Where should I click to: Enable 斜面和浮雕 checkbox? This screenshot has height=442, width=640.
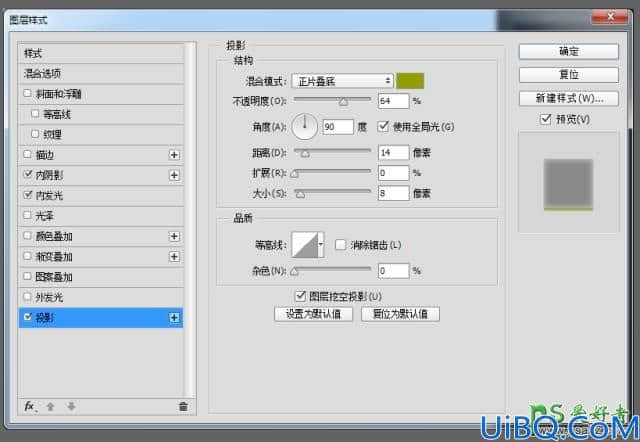(x=27, y=93)
